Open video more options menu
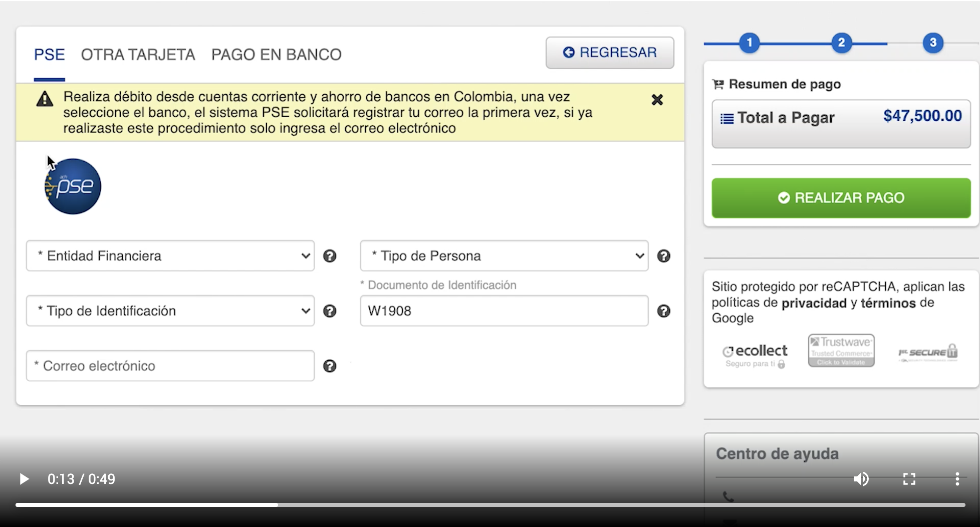The height and width of the screenshot is (527, 980). click(957, 479)
